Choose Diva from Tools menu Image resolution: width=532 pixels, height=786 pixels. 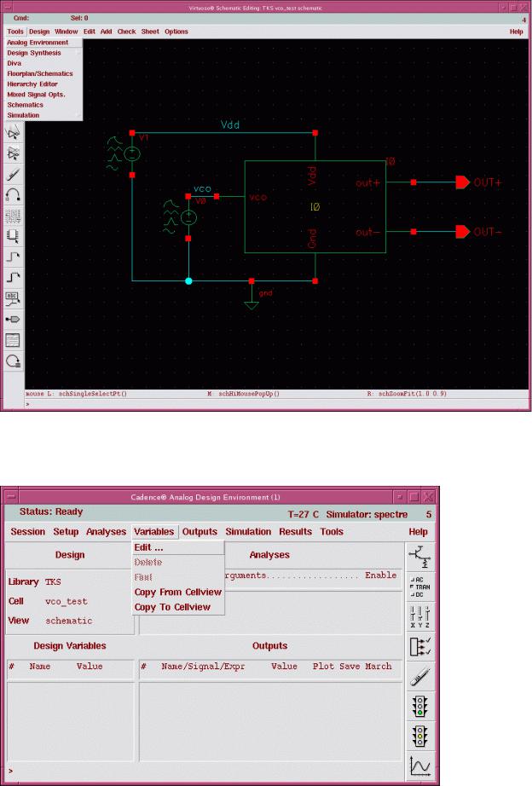(43, 63)
